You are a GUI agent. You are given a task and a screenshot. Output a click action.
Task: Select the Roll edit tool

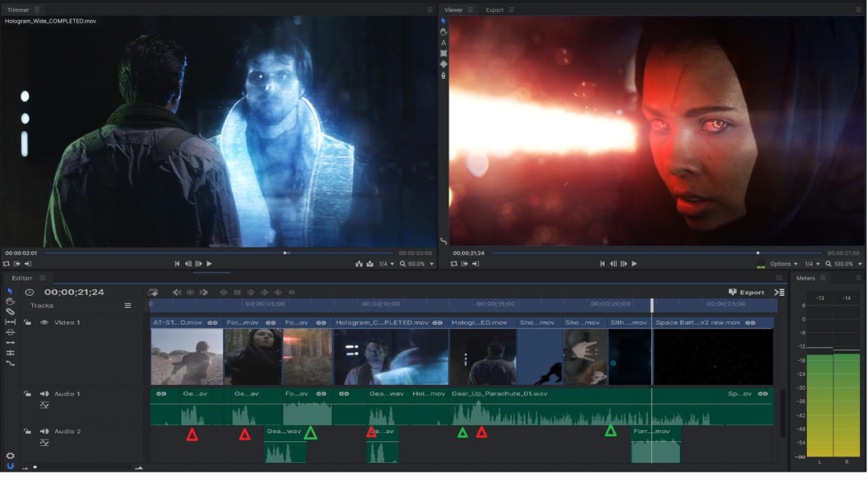coord(10,353)
